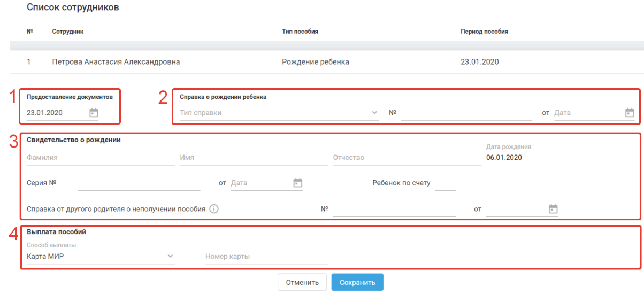
Task: Open calendar for document submission date
Action: (x=94, y=113)
